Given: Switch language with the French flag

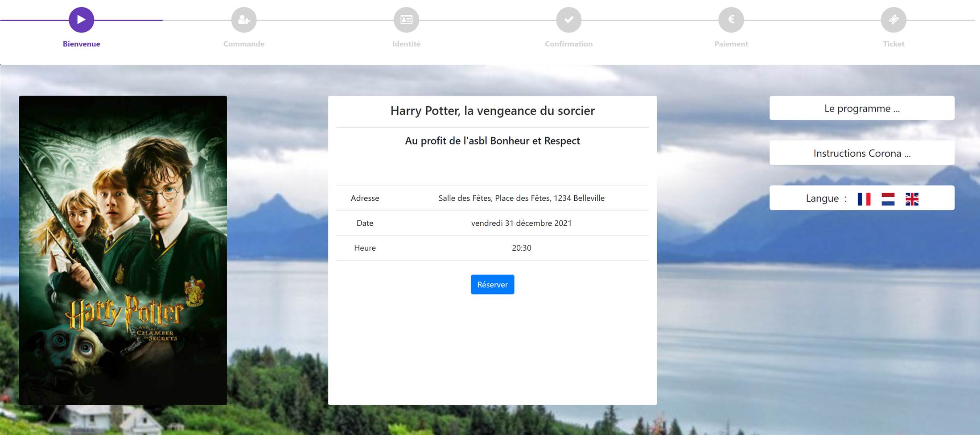Looking at the screenshot, I should click(x=864, y=199).
